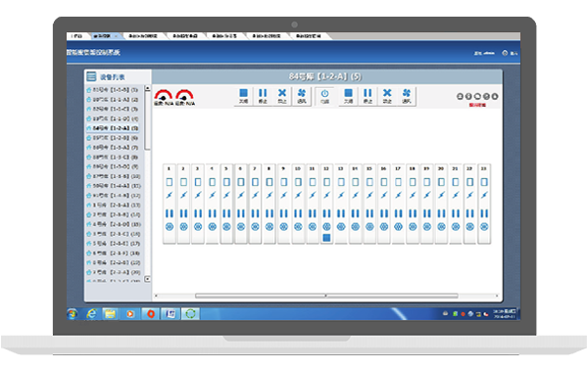Click the horizontal scrollbar thumb below the columns
Screen dimensions: 588x370
pos(326,296)
